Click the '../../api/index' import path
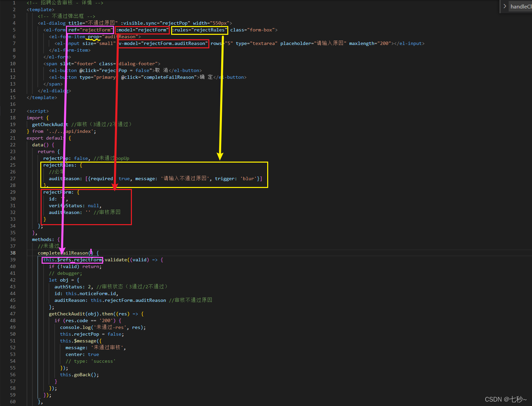 [x=70, y=131]
